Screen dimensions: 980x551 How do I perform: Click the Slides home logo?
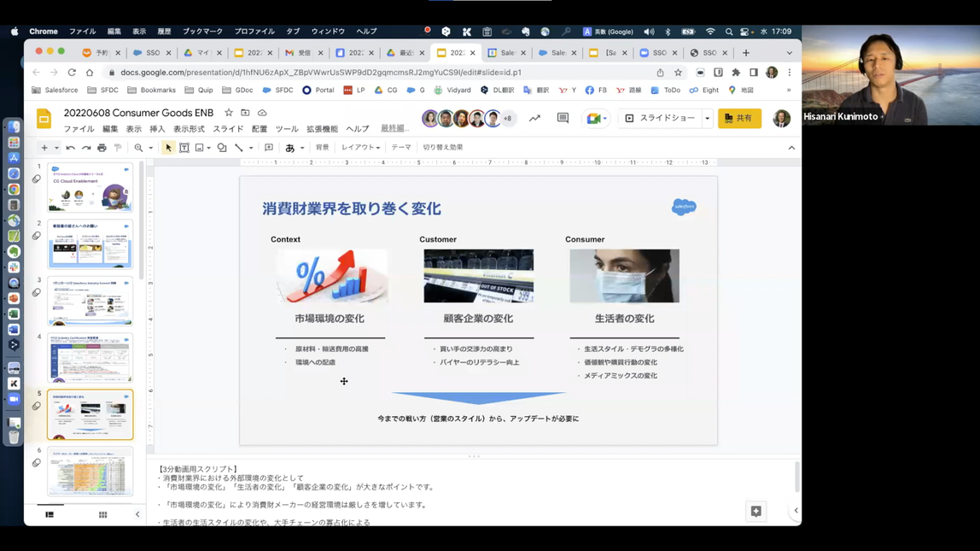coord(44,118)
